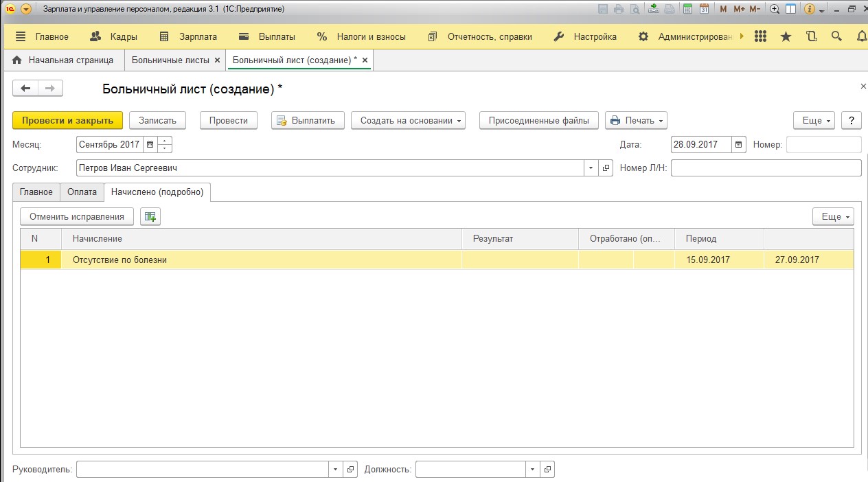Toggle the panel layout settings icon

coord(791,9)
